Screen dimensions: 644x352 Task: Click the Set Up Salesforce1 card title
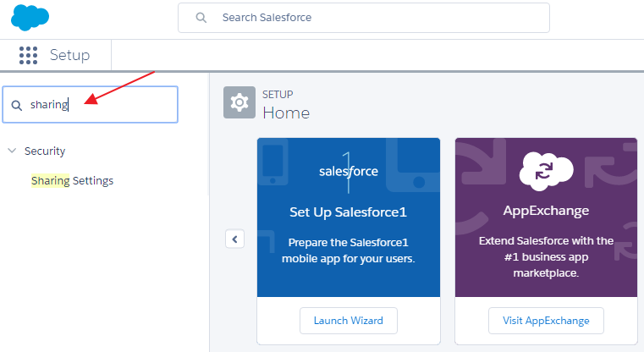[x=348, y=211]
